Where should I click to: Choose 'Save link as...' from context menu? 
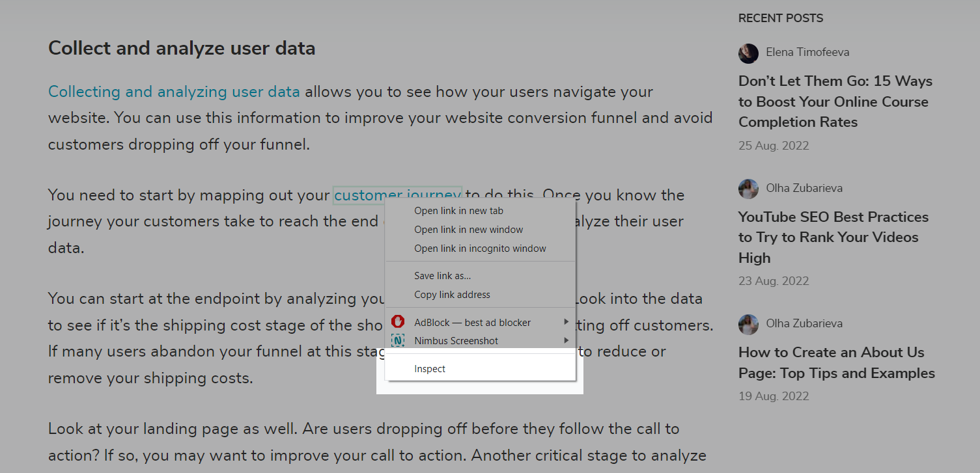[x=442, y=276]
